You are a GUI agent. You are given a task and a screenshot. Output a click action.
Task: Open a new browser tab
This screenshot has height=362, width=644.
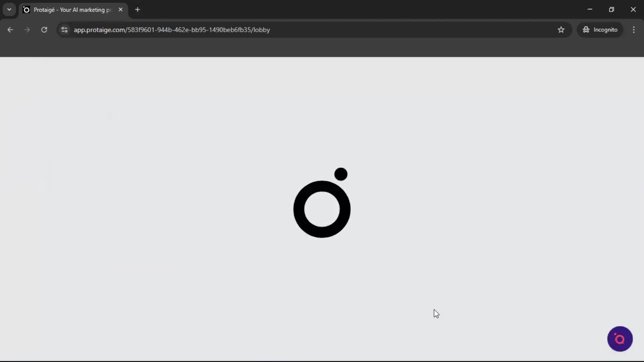(138, 10)
